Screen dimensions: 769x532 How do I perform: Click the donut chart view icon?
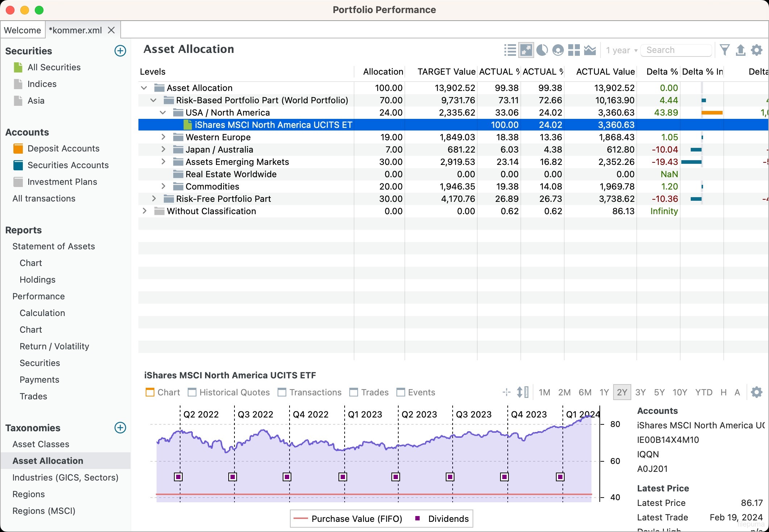click(558, 50)
